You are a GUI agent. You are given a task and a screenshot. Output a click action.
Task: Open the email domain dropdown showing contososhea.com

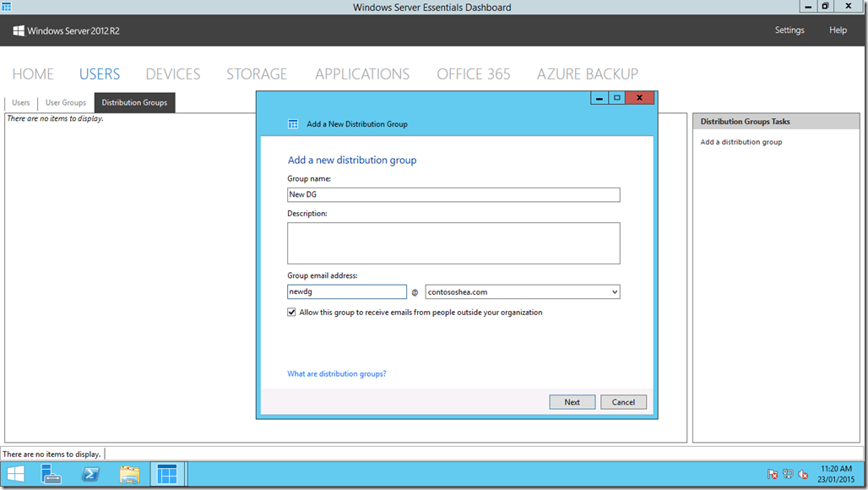click(x=615, y=291)
